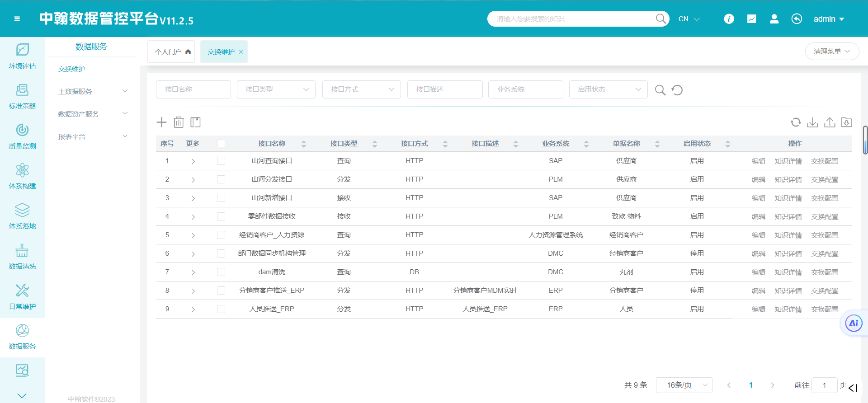Sort table by 接口名称 column arrows
The height and width of the screenshot is (403, 868).
pos(304,144)
